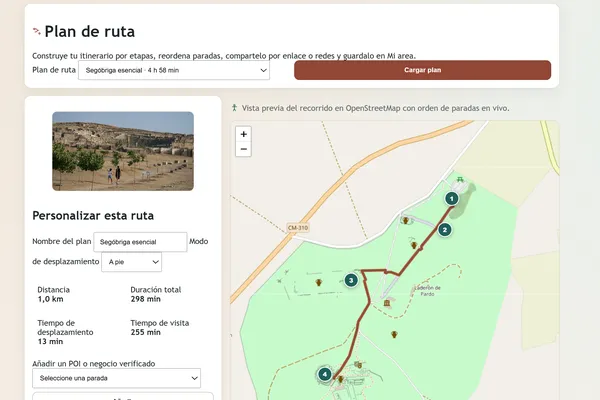Open the Seleccione una parada dropdown
Image resolution: width=600 pixels, height=400 pixels.
click(x=116, y=378)
